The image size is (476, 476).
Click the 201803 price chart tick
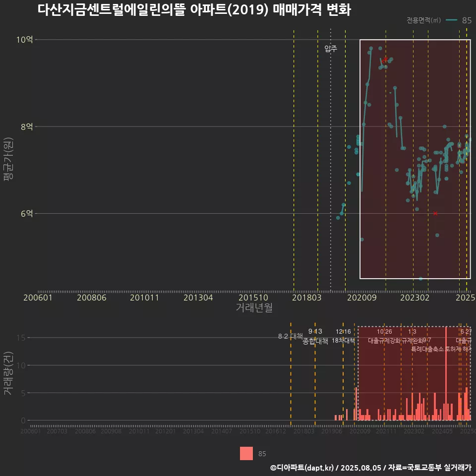[306, 297]
